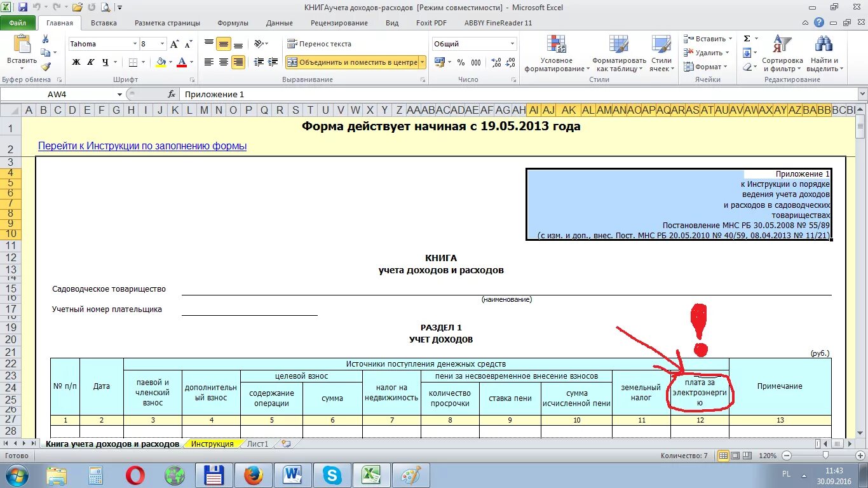Increase font size with the larger A icon
Image resolution: width=868 pixels, height=488 pixels.
click(175, 44)
